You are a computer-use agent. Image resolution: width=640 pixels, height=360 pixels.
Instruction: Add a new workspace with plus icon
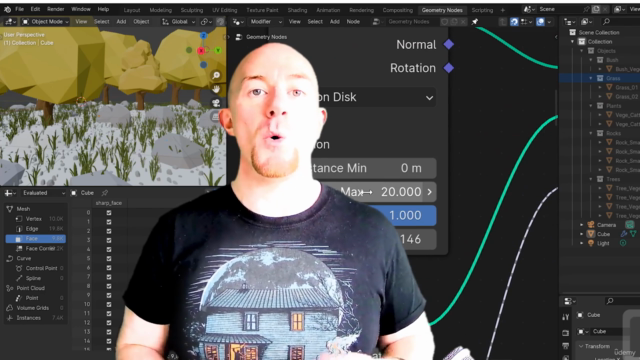click(x=502, y=10)
